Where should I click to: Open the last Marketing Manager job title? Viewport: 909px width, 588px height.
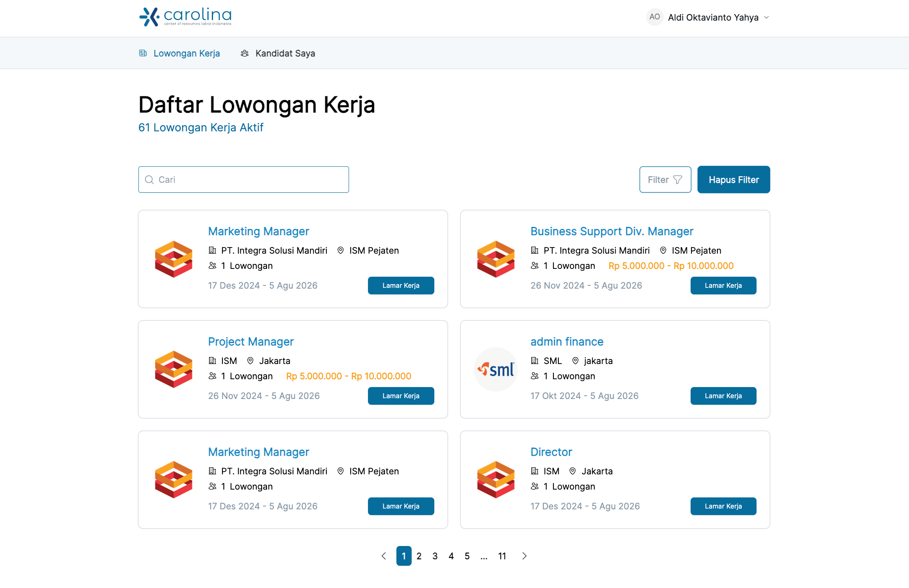pos(258,452)
